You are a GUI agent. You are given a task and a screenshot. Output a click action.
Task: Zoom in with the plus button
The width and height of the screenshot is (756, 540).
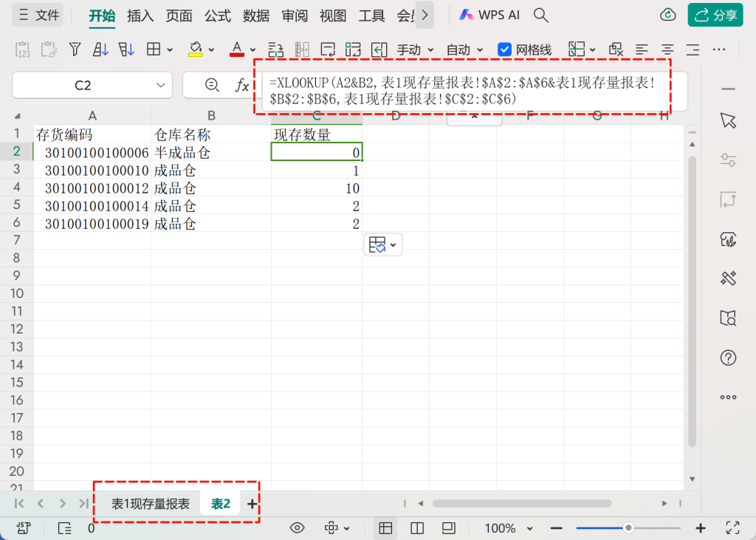(701, 528)
